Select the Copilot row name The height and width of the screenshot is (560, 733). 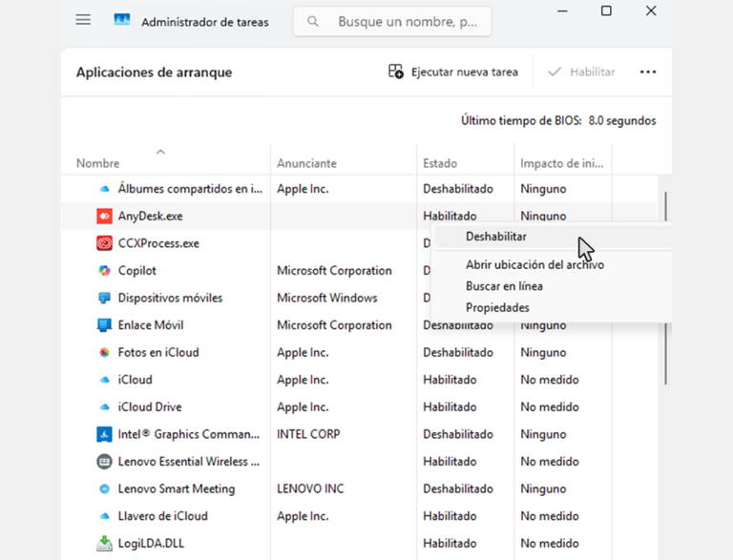coord(137,271)
